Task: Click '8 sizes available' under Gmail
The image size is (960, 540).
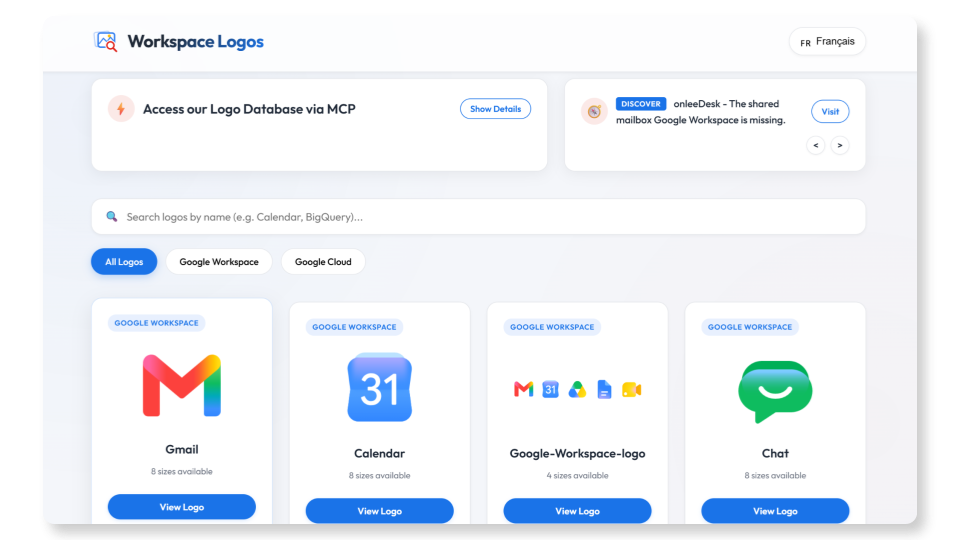Action: (x=182, y=471)
